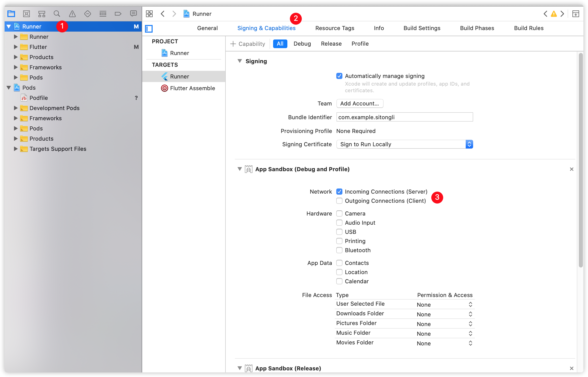Remove App Sandbox (Release) capability

(x=572, y=368)
